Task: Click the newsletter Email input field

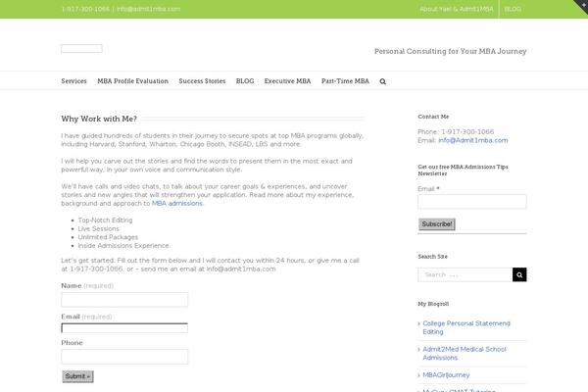Action: pos(472,202)
